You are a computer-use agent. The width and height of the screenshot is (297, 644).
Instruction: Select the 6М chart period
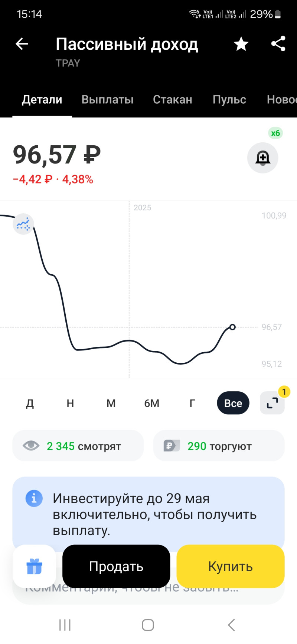click(x=151, y=403)
